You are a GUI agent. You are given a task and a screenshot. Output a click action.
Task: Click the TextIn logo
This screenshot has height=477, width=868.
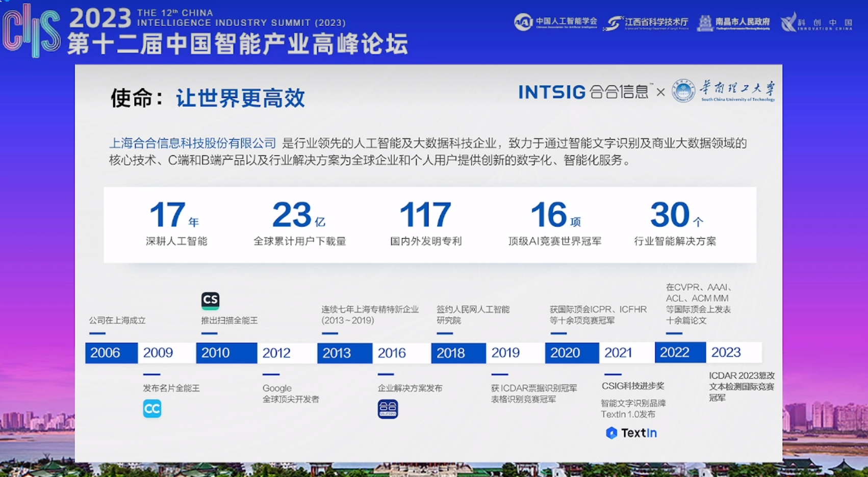point(631,433)
